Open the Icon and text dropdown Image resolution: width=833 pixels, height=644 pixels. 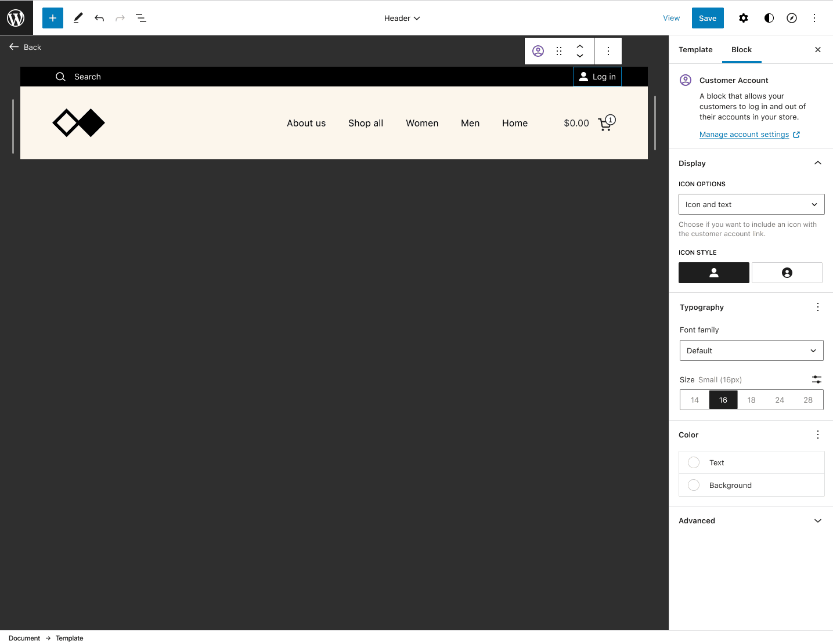pyautogui.click(x=751, y=204)
